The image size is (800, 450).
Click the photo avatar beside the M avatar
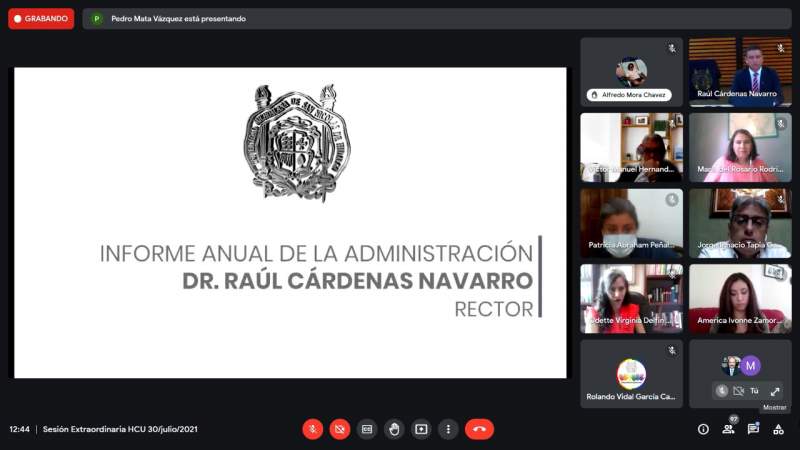pos(731,366)
